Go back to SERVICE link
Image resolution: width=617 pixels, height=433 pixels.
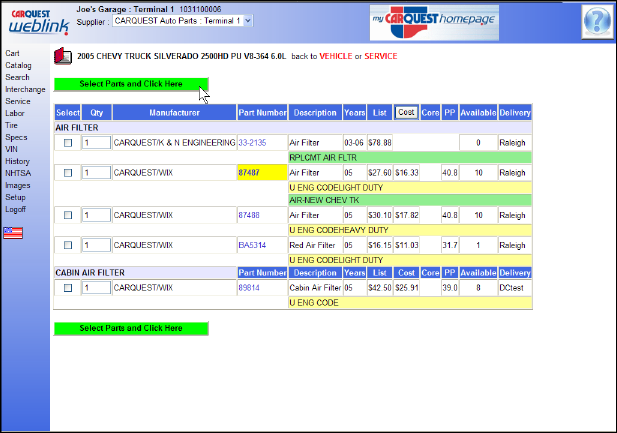tap(381, 56)
